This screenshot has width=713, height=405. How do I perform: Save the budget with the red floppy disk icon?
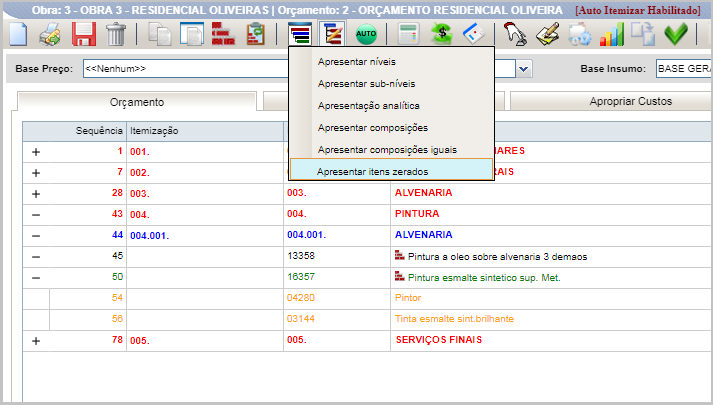pos(84,35)
